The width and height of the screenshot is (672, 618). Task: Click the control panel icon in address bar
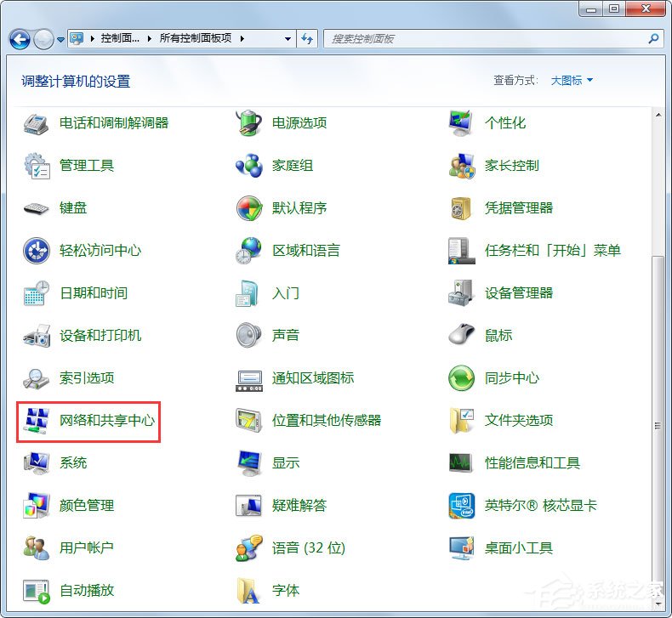click(x=77, y=38)
